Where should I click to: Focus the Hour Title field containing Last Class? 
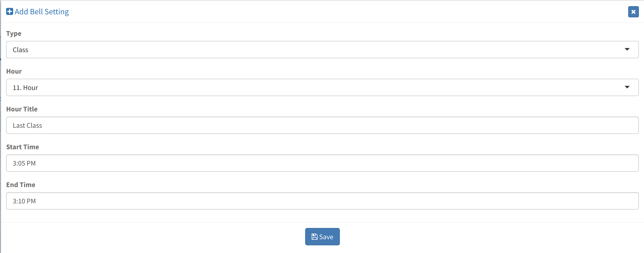323,125
